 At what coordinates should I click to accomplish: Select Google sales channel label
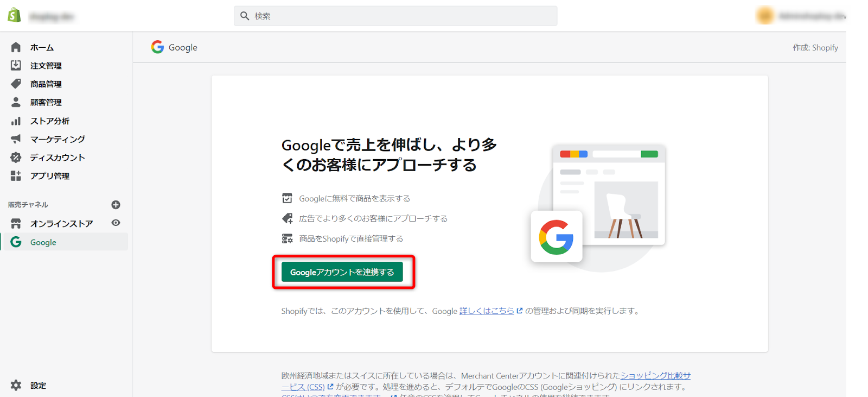(x=43, y=242)
